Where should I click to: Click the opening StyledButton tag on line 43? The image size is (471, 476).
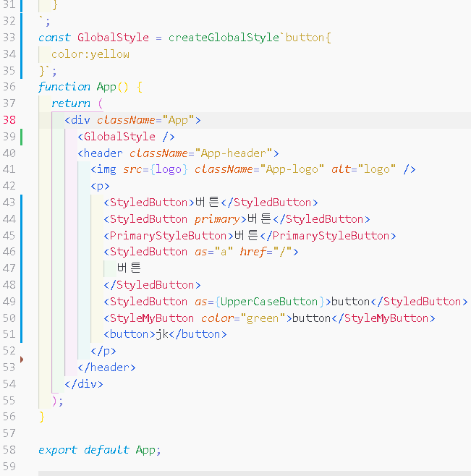click(149, 202)
